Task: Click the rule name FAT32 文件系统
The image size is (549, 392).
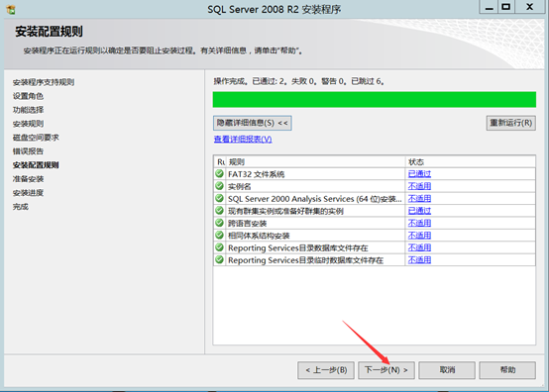Action: coord(256,174)
